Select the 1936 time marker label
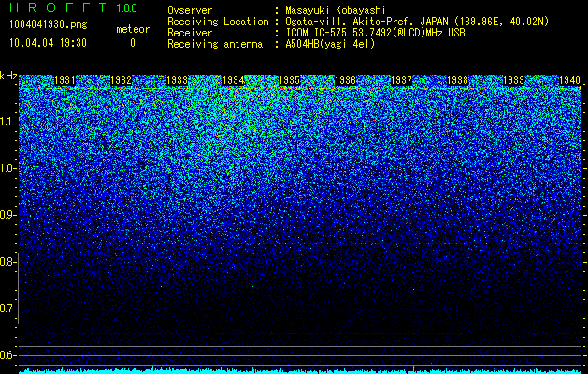The height and width of the screenshot is (374, 588). pos(345,80)
